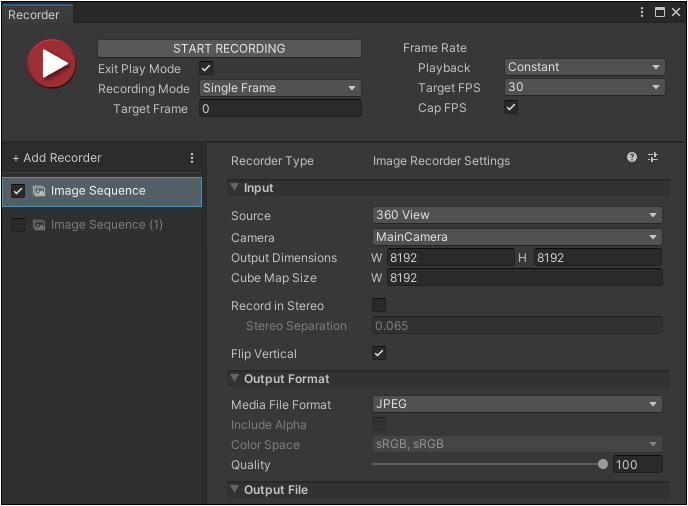
Task: Collapse the Input section
Action: [235, 188]
